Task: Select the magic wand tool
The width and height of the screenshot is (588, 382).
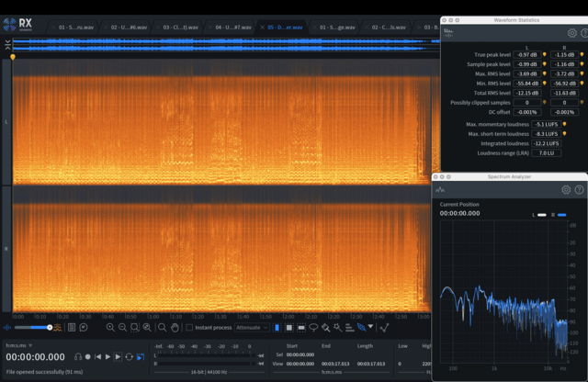Action: point(337,328)
